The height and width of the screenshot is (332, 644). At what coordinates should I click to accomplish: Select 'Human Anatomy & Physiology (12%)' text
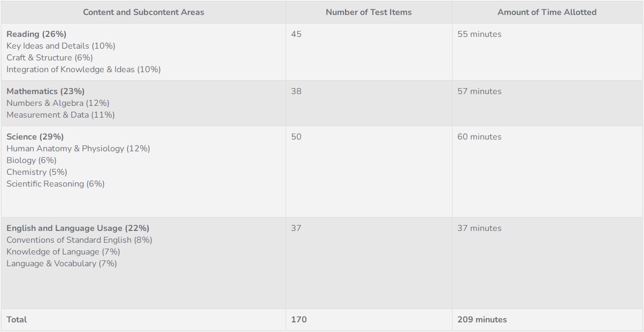78,149
